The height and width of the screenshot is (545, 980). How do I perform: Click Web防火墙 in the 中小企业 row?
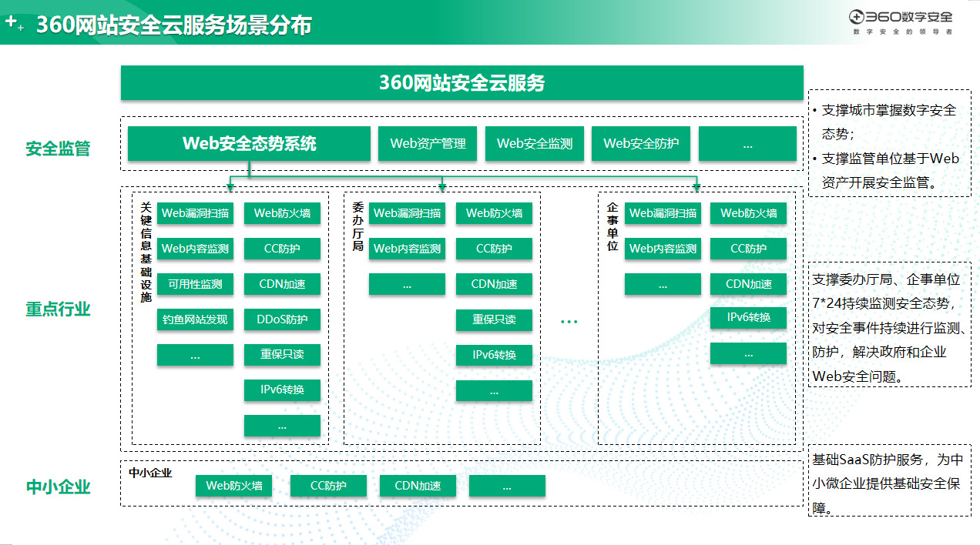(x=234, y=486)
